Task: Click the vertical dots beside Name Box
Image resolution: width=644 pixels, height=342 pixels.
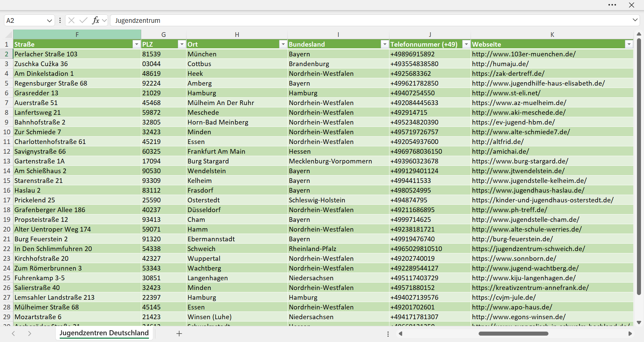Action: [x=60, y=20]
